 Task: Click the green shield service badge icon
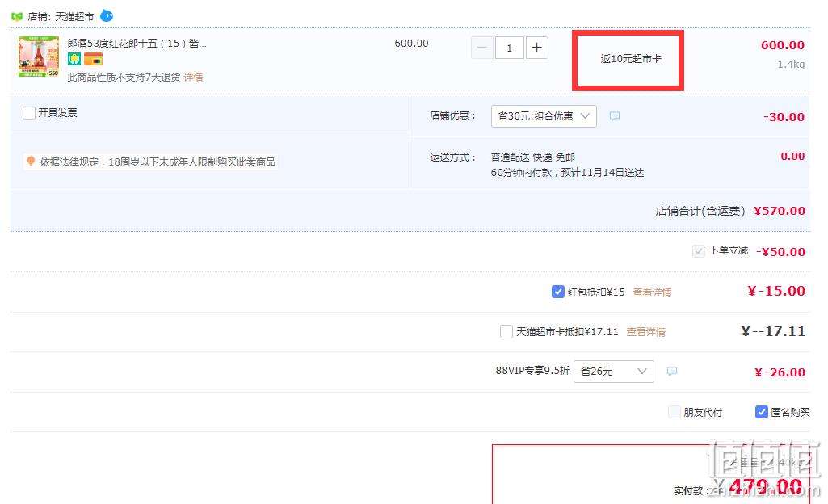click(x=74, y=59)
